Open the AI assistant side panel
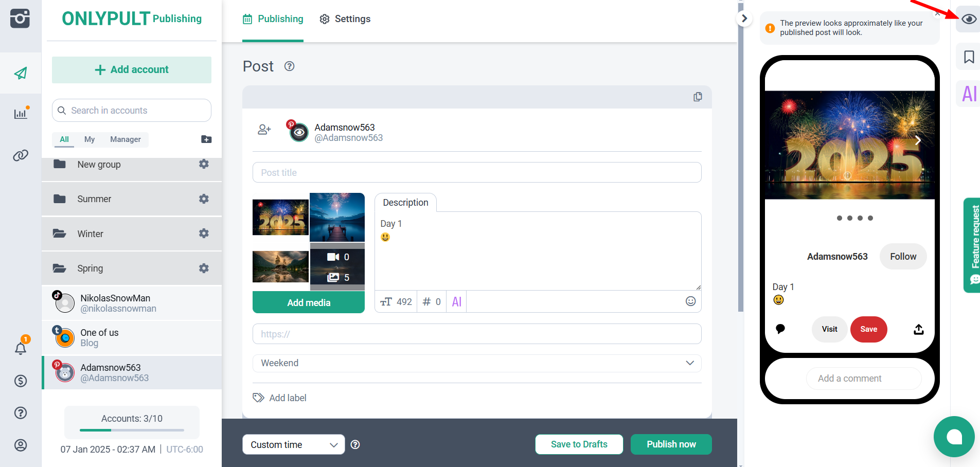The image size is (980, 467). point(969,94)
